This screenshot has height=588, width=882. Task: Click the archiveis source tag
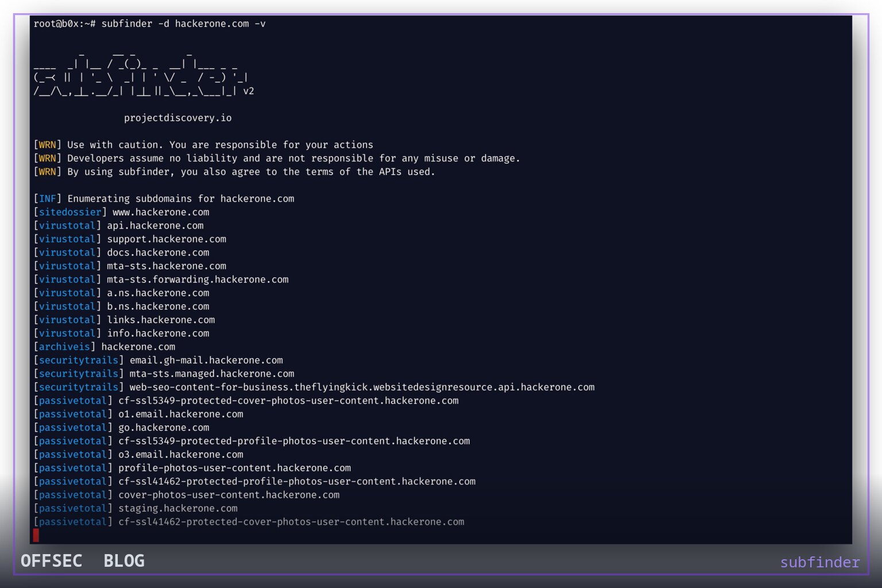pos(64,347)
